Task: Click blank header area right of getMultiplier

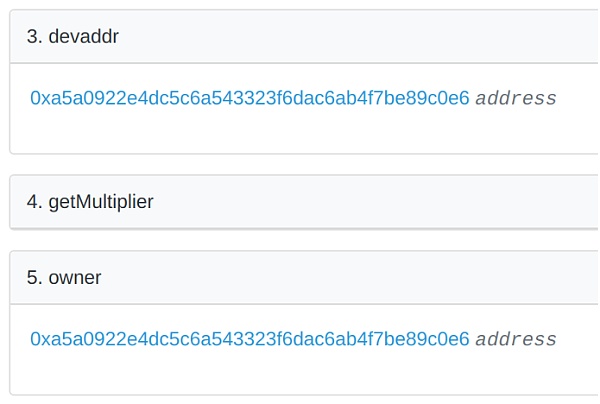Action: (400, 202)
